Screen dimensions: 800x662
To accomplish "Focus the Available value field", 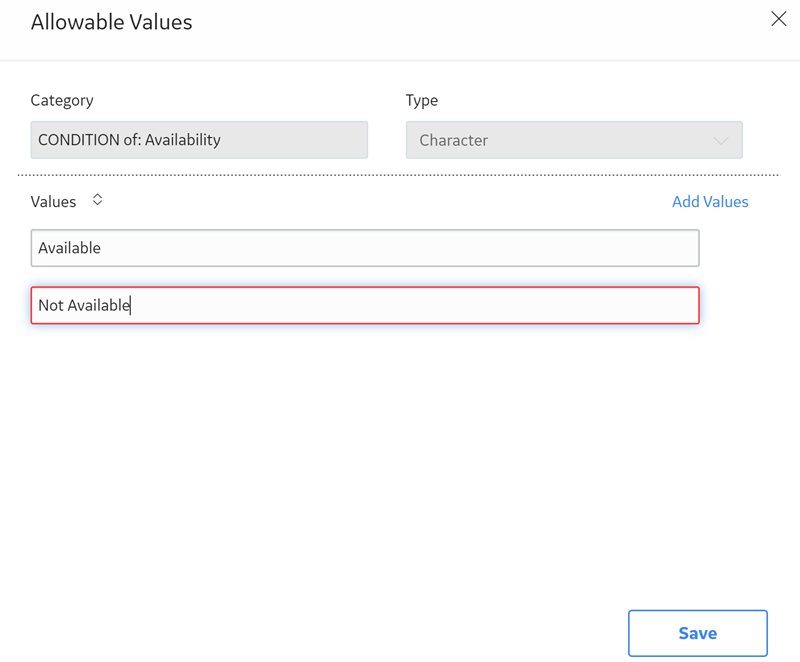I will [365, 248].
